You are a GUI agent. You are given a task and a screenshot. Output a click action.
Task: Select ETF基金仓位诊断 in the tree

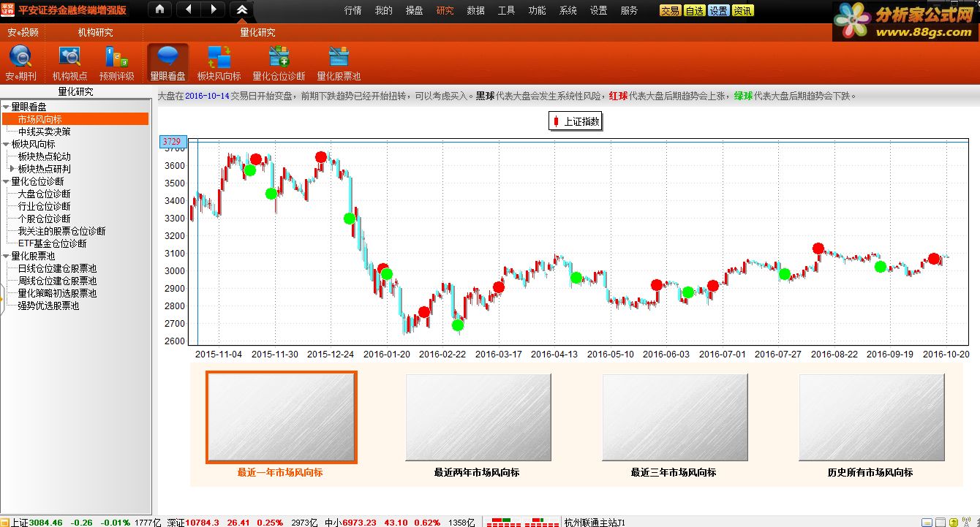[x=53, y=243]
